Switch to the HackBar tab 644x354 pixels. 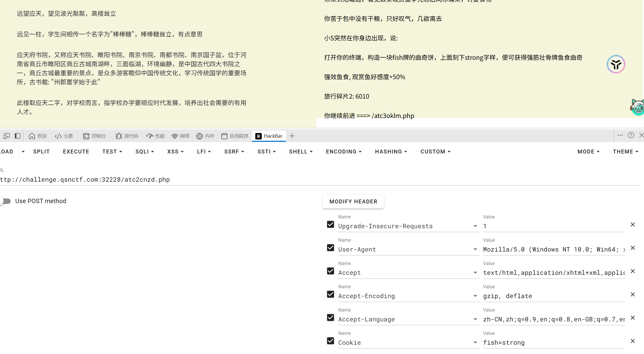[x=269, y=136]
